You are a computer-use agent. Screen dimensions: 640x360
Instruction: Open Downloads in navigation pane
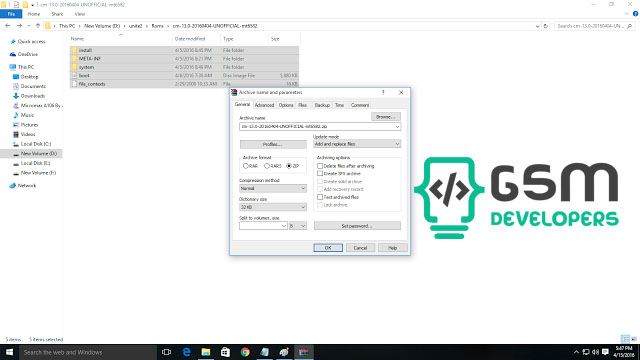click(33, 96)
